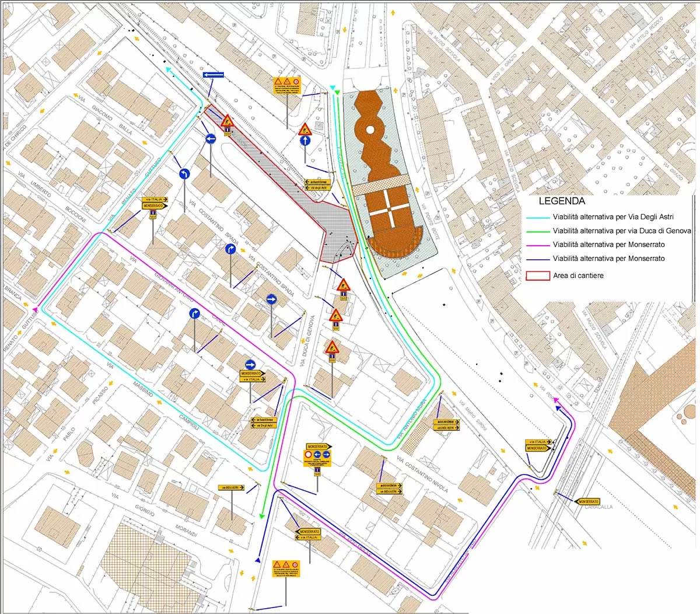Click the blue circular left-pointing arrow sign
The width and height of the screenshot is (700, 614).
[211, 139]
